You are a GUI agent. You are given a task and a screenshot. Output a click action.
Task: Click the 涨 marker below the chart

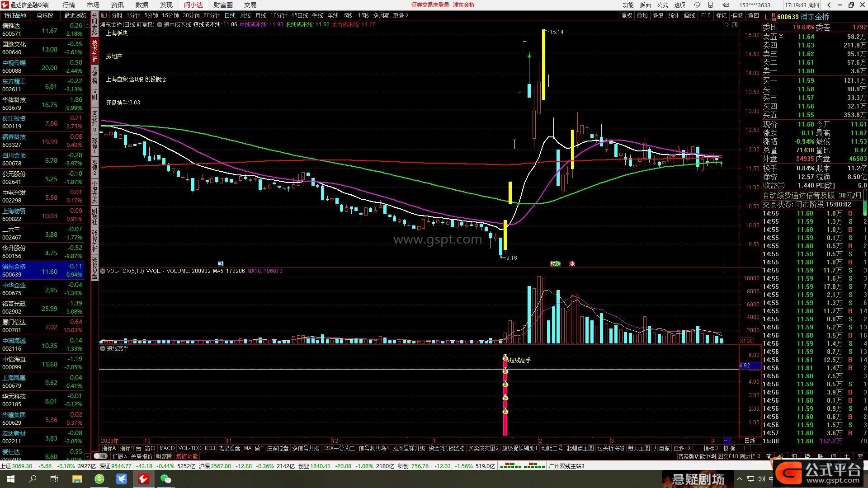[572, 264]
